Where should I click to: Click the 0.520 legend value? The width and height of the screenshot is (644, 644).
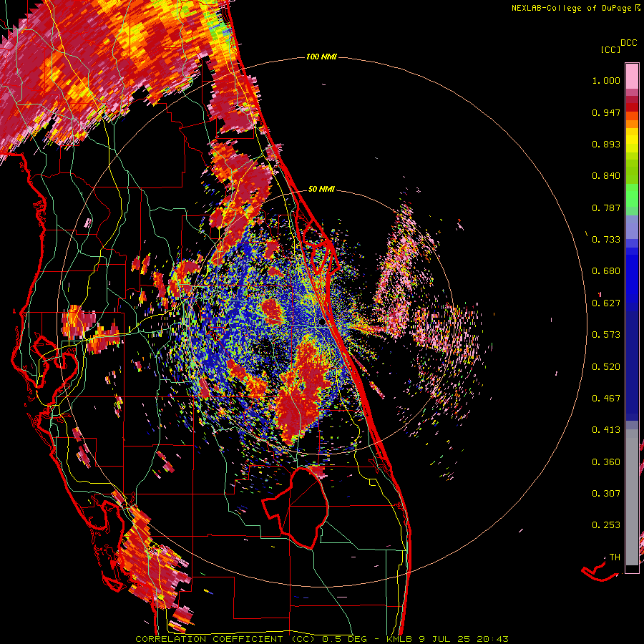click(x=606, y=367)
